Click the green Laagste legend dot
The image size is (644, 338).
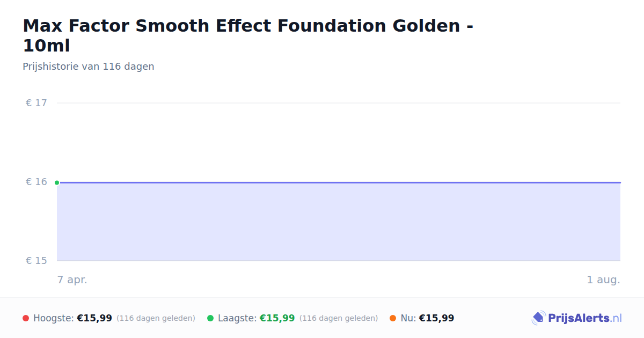210,318
